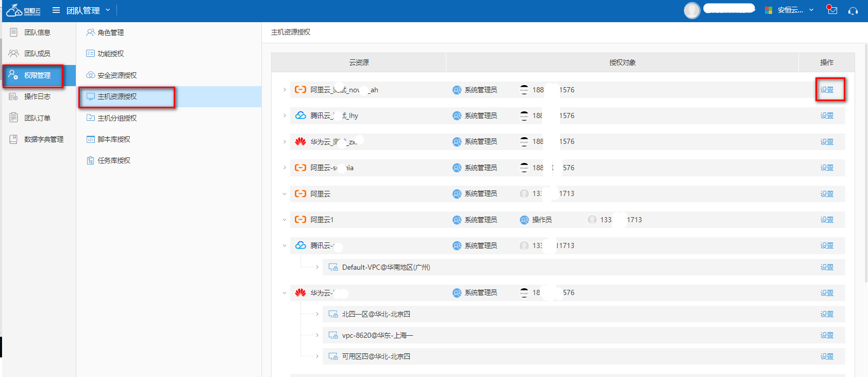This screenshot has height=377, width=868.
Task: Click the headset support icon
Action: (x=853, y=11)
